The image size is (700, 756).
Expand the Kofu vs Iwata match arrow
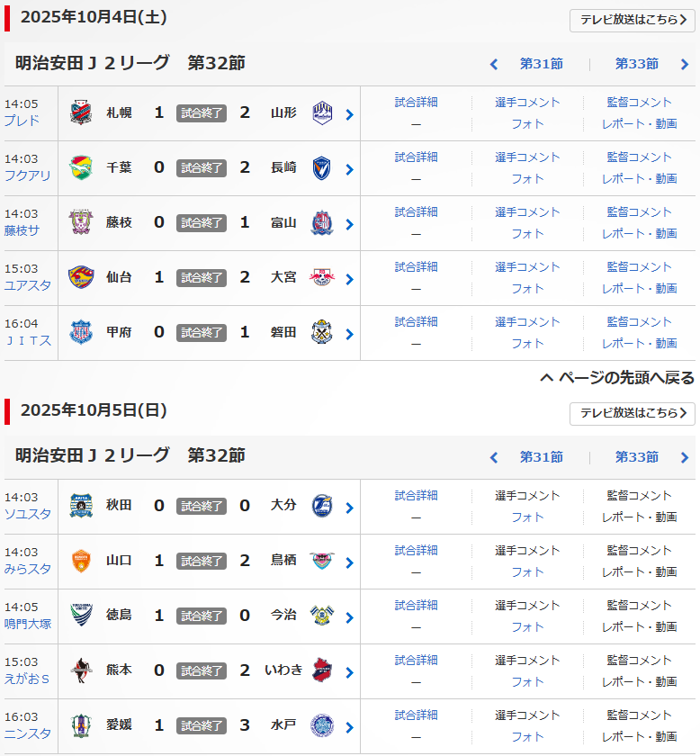pos(349,334)
